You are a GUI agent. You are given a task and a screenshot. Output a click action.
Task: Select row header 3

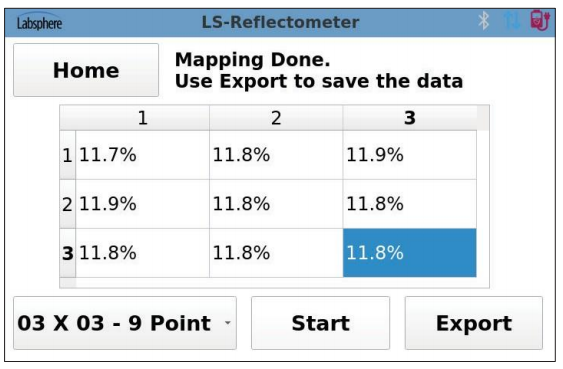click(x=68, y=253)
